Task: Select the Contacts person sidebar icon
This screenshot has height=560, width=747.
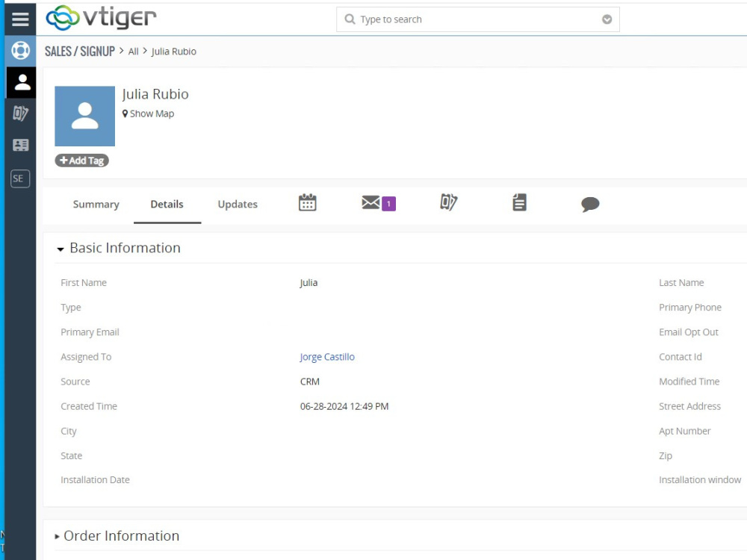Action: click(22, 82)
